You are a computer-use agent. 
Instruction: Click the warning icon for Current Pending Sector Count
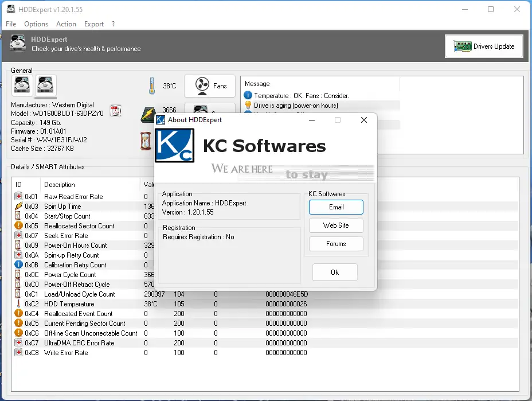click(x=19, y=323)
